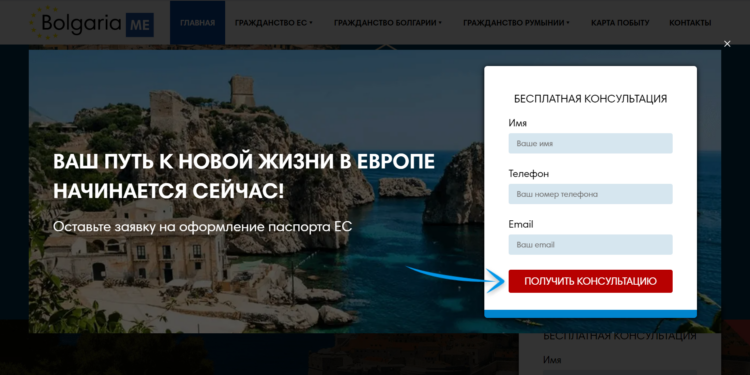Click the blue arrow pointing to the button
The width and height of the screenshot is (750, 375).
(x=456, y=279)
